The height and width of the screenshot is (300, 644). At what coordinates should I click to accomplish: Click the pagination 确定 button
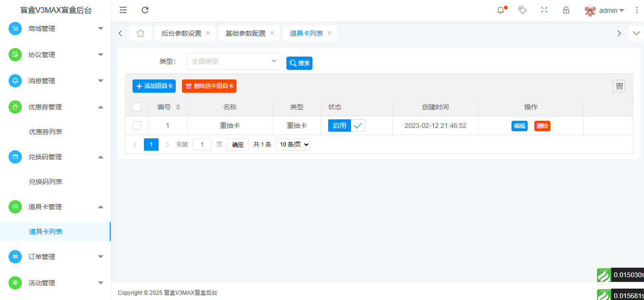(x=238, y=145)
